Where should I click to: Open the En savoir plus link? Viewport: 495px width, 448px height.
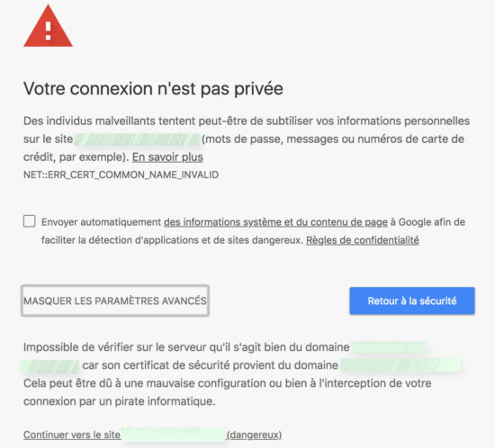(x=167, y=157)
